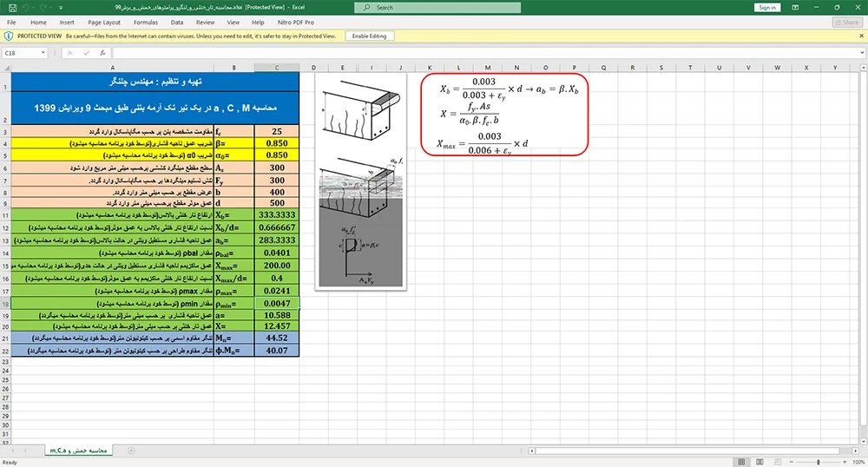The width and height of the screenshot is (868, 467).
Task: Click the Enter checkmark icon
Action: (x=86, y=53)
